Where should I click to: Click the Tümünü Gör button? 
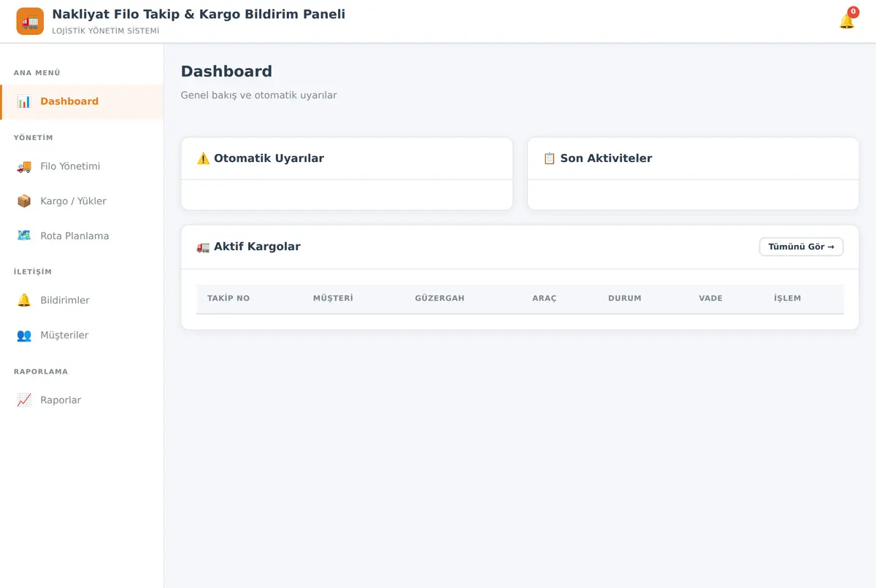click(x=801, y=247)
